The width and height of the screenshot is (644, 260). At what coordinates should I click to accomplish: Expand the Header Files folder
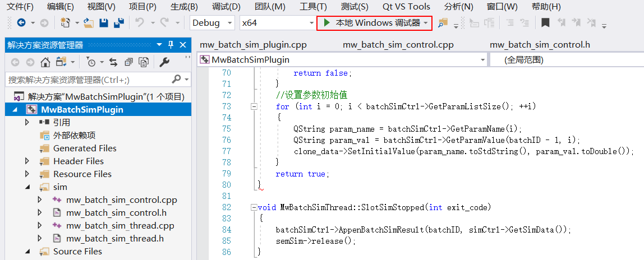pos(27,161)
